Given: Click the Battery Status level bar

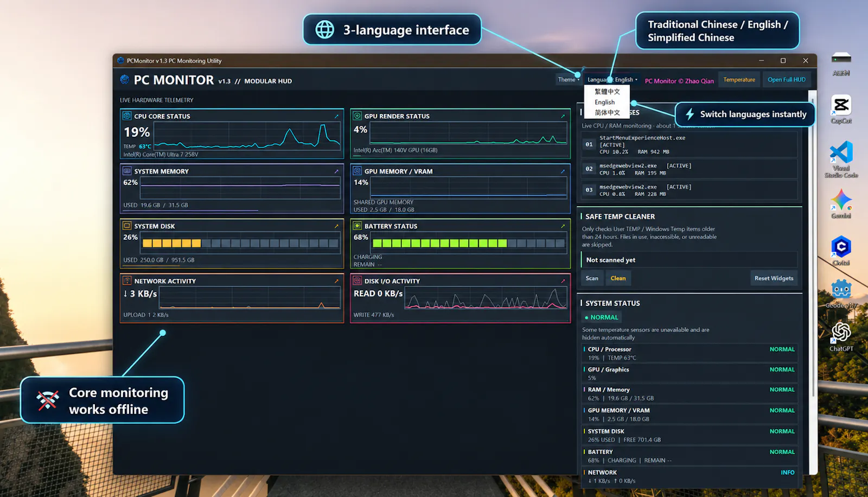Looking at the screenshot, I should click(x=469, y=244).
